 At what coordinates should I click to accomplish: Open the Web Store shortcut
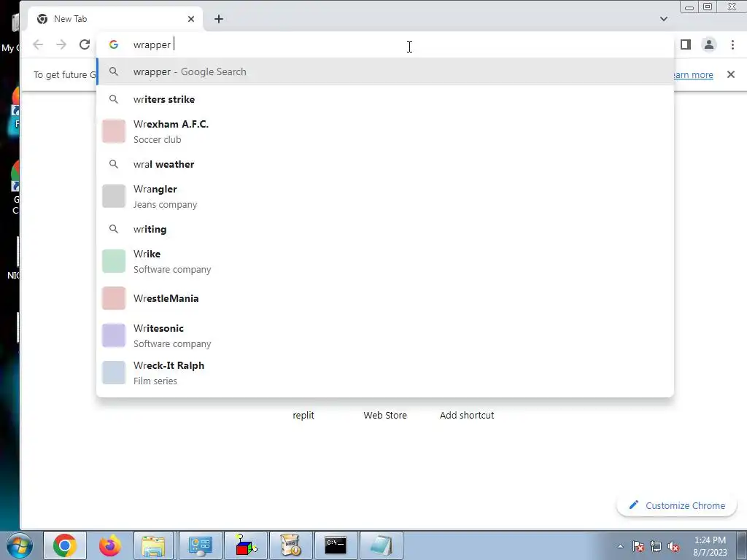[x=385, y=415]
